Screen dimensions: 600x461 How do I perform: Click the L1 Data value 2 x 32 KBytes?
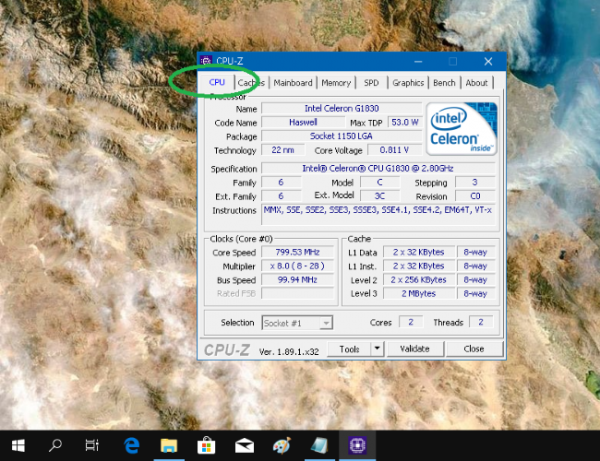tap(419, 252)
